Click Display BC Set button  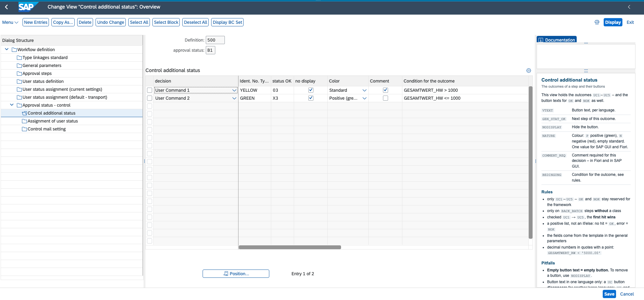(227, 22)
